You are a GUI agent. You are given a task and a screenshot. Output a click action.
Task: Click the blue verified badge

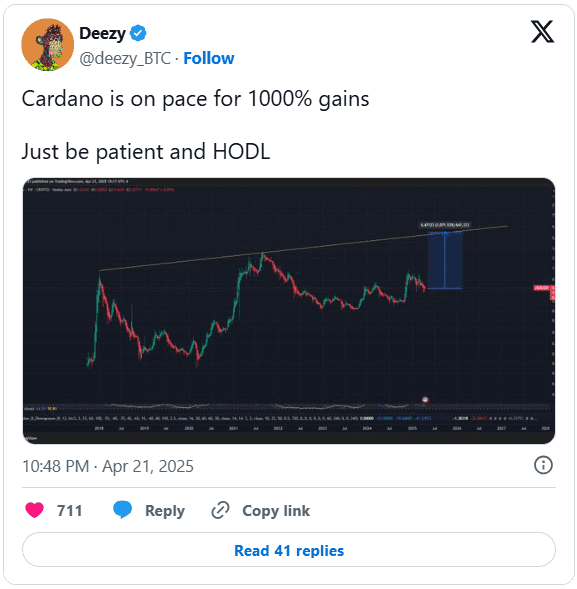click(138, 33)
